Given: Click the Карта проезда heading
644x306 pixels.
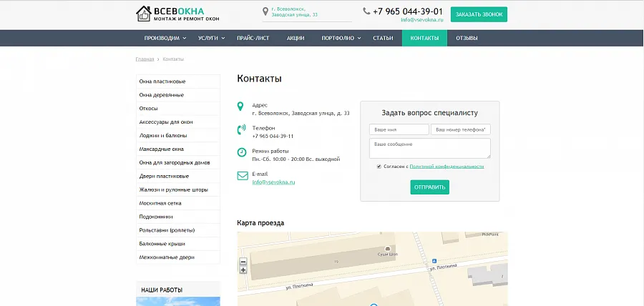Looking at the screenshot, I should pyautogui.click(x=260, y=223).
